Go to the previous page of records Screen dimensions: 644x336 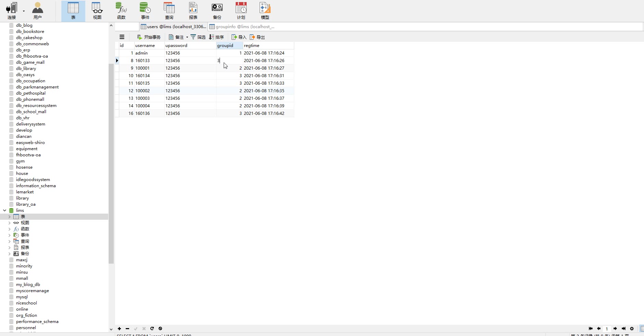pos(599,328)
